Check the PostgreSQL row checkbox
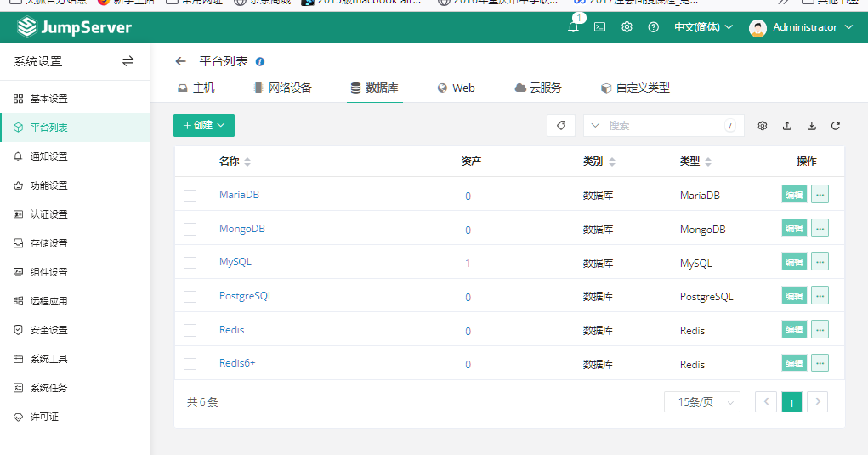This screenshot has width=868, height=455. click(x=190, y=297)
